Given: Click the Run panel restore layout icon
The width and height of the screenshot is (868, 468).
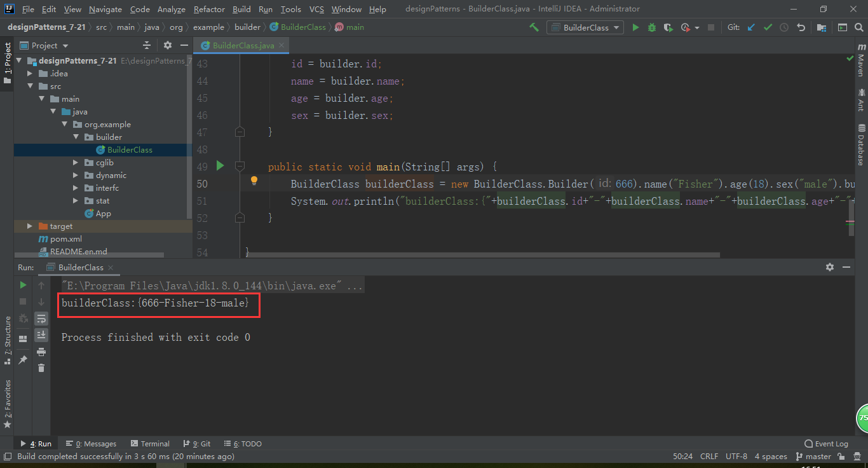Looking at the screenshot, I should tap(23, 339).
